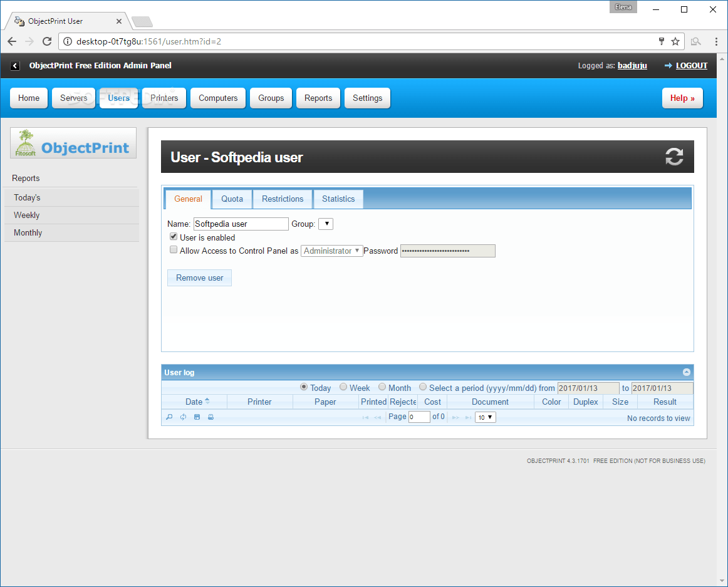Open the Groups navigation item
This screenshot has height=587, width=728.
click(x=271, y=98)
